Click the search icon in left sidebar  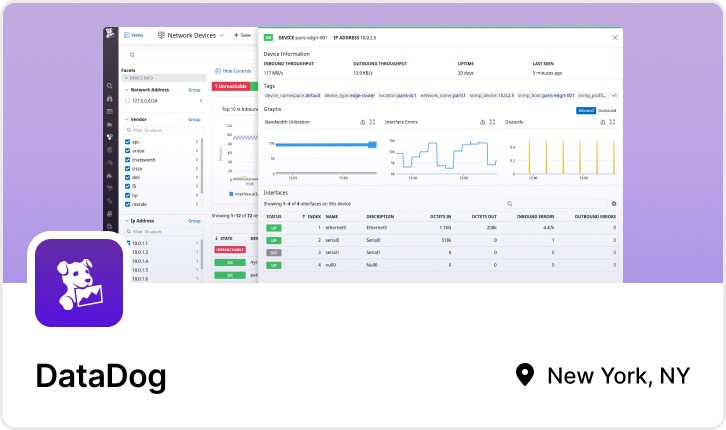(110, 86)
